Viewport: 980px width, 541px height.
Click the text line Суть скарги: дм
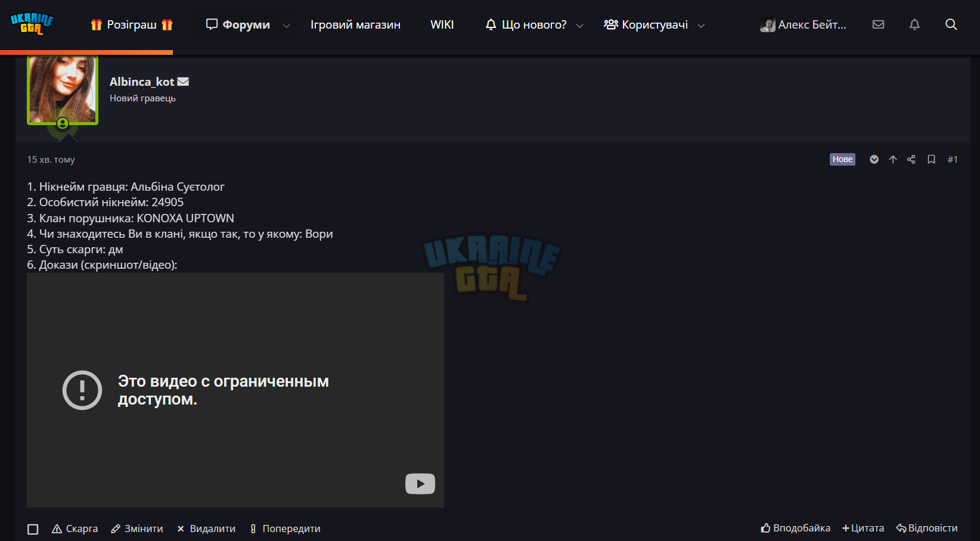[75, 249]
